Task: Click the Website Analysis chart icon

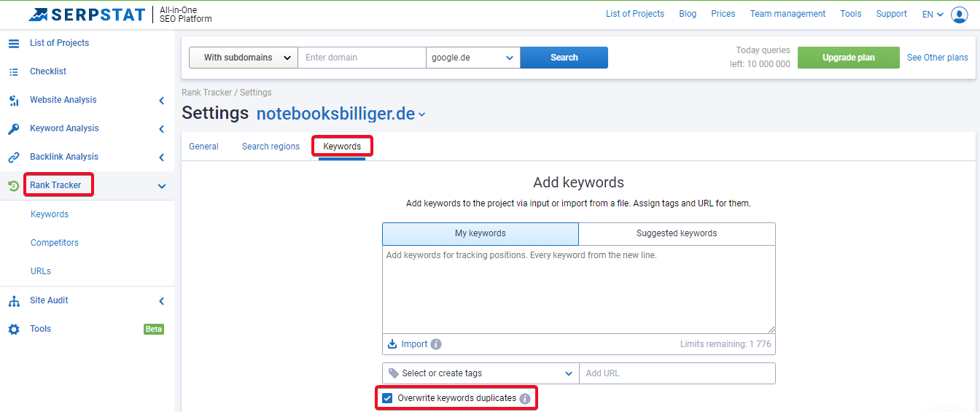Action: tap(14, 101)
